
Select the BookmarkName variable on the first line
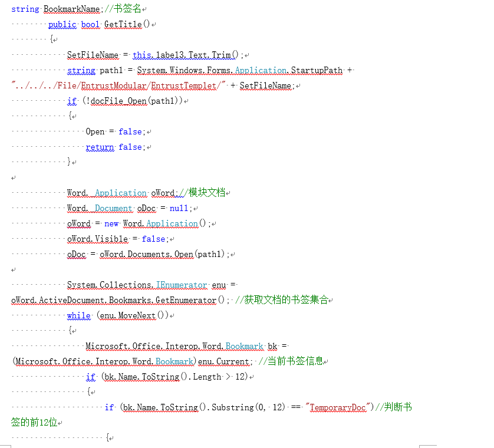coord(71,9)
